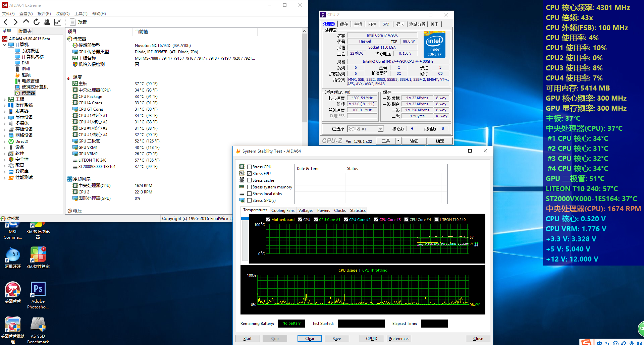Screen dimensions: 644x345
Task: Toggle the CPU Core #1 graph checkbox
Action: pyautogui.click(x=316, y=220)
